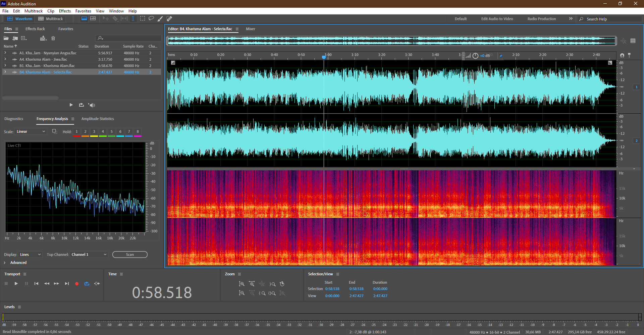Expand the B1 Kharisma Alam.flac row
The image size is (644, 335).
point(5,66)
